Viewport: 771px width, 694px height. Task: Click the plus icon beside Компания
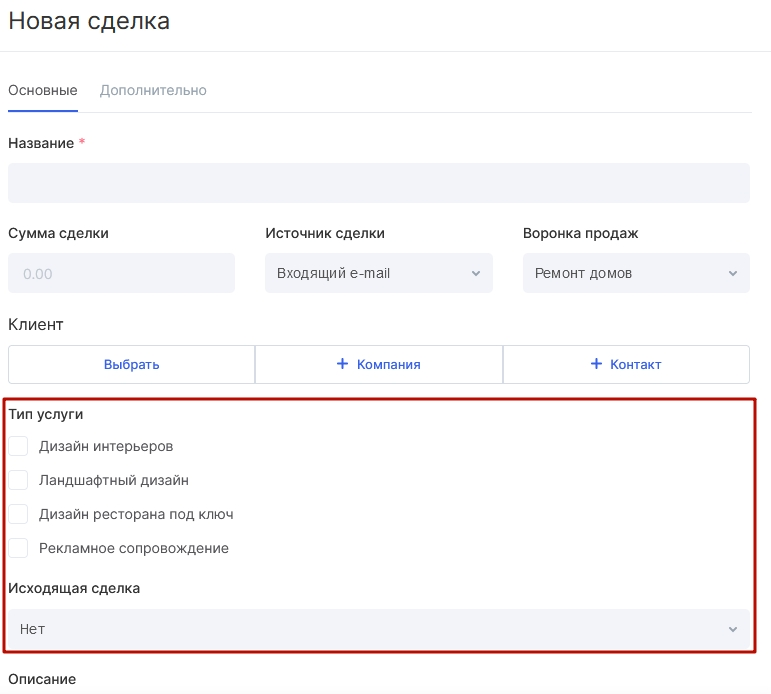342,364
